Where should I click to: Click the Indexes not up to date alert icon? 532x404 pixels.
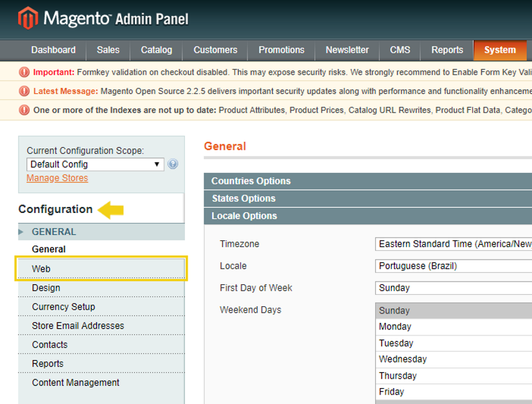24,110
